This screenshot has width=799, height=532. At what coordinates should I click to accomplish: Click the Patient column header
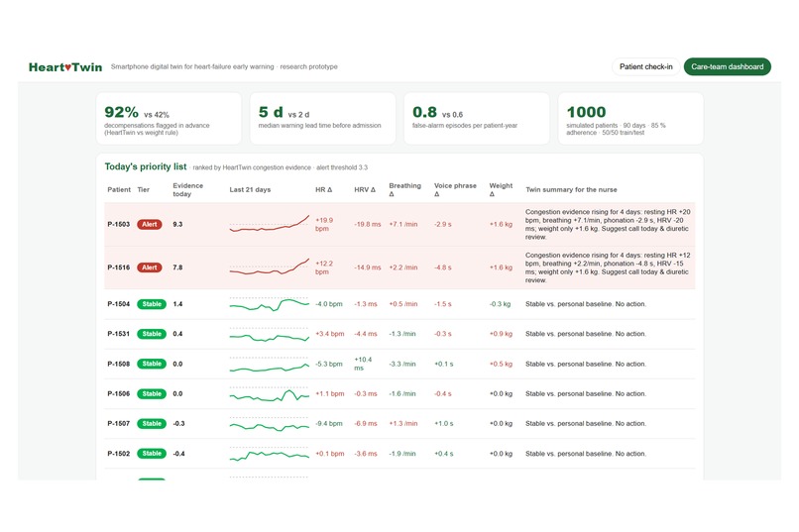coord(119,190)
